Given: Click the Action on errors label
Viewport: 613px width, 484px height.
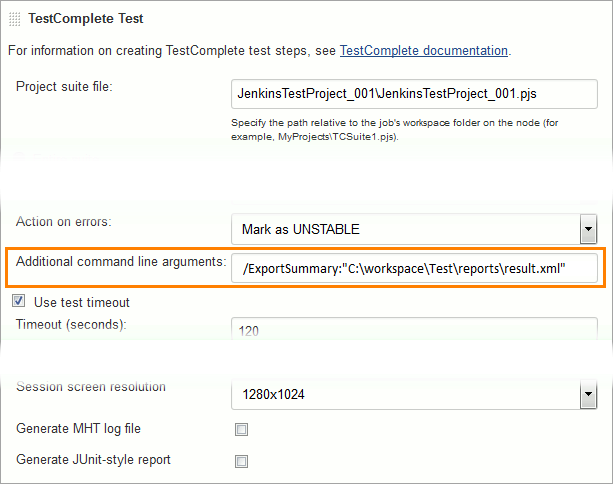Looking at the screenshot, I should 63,221.
